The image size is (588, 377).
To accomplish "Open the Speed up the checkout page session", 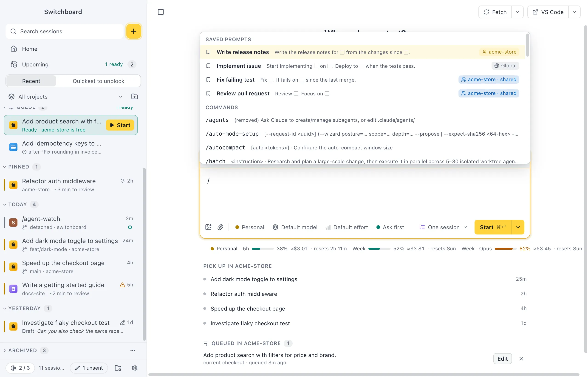I will 71,267.
